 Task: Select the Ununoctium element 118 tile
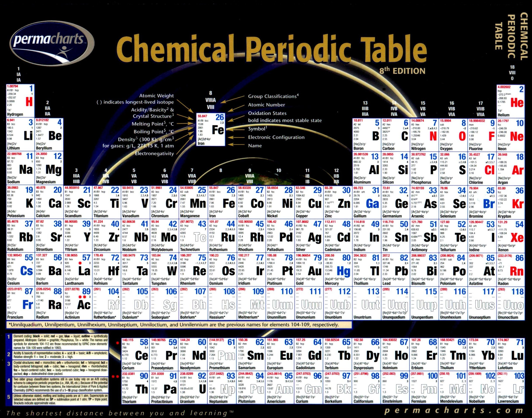click(510, 304)
